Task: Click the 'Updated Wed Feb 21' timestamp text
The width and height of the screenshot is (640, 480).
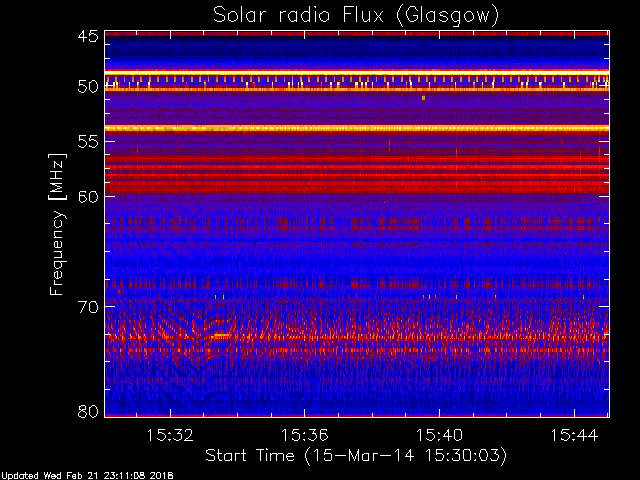Action: [x=87, y=476]
